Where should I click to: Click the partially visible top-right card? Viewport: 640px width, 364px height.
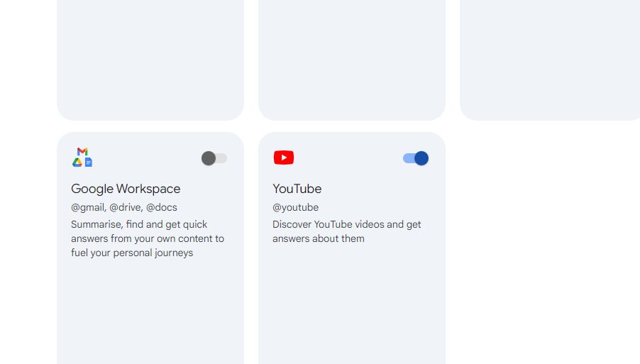click(550, 57)
